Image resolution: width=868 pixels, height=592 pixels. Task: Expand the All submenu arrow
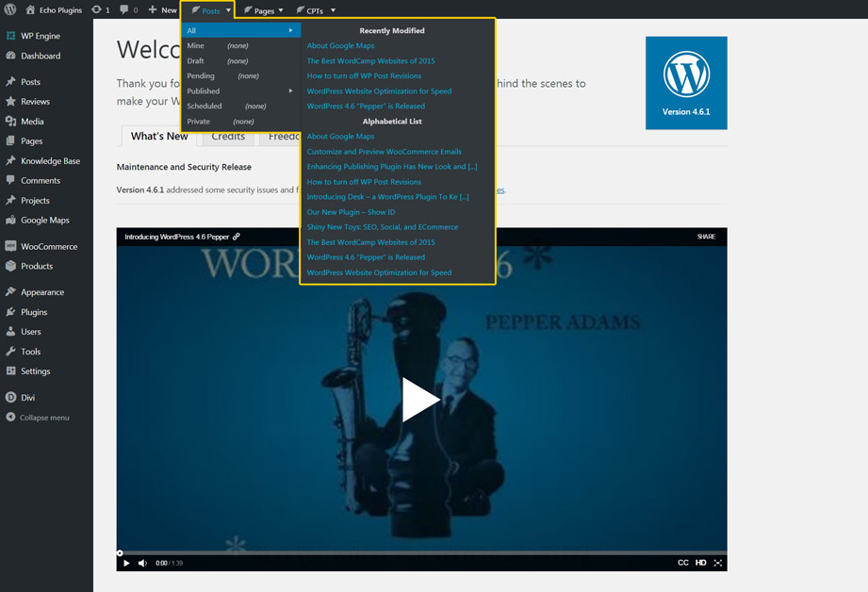(290, 30)
